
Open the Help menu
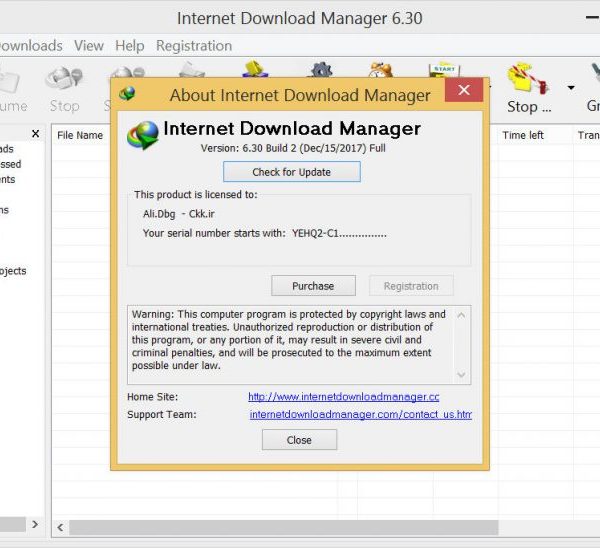pos(129,45)
